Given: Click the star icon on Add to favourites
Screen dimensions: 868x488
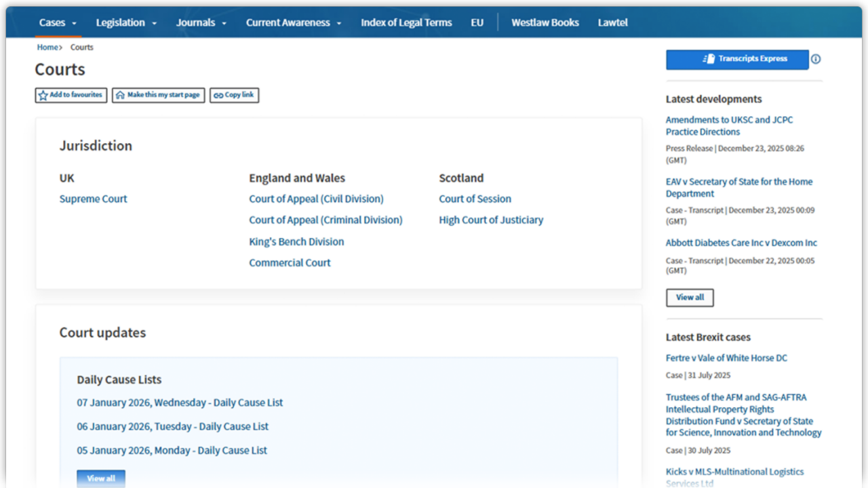Looking at the screenshot, I should [42, 95].
